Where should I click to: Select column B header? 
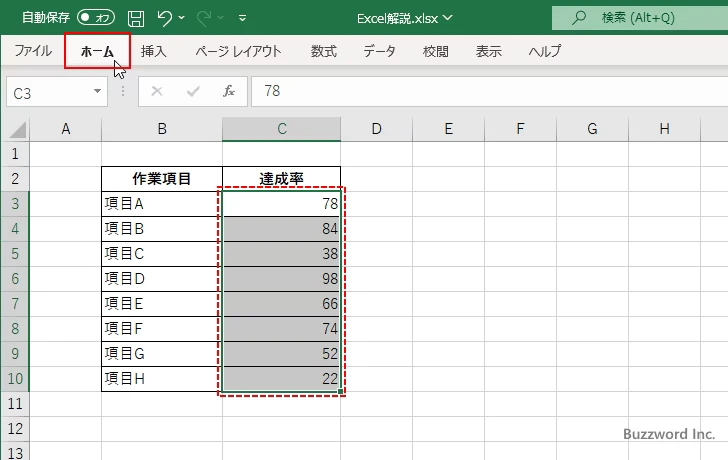click(162, 129)
